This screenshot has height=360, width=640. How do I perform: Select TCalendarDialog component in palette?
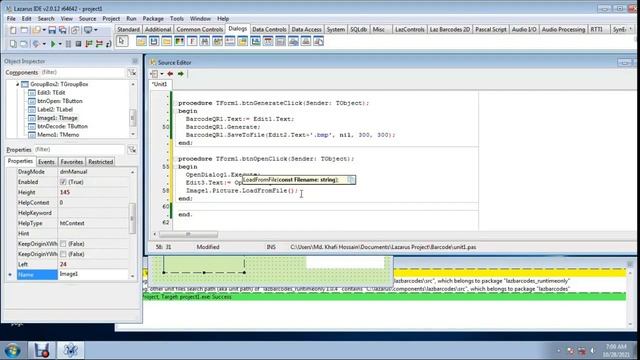click(268, 41)
